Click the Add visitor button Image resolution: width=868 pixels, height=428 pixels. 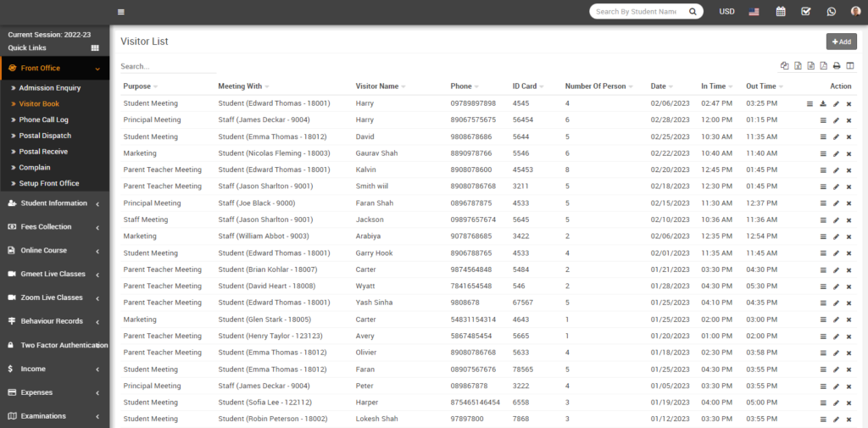tap(842, 42)
